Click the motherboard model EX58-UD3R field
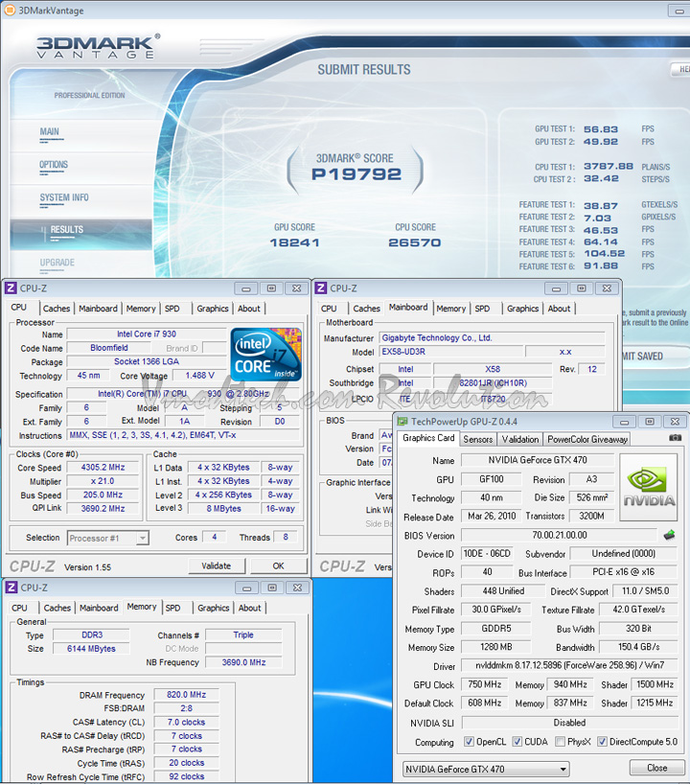 (x=451, y=352)
